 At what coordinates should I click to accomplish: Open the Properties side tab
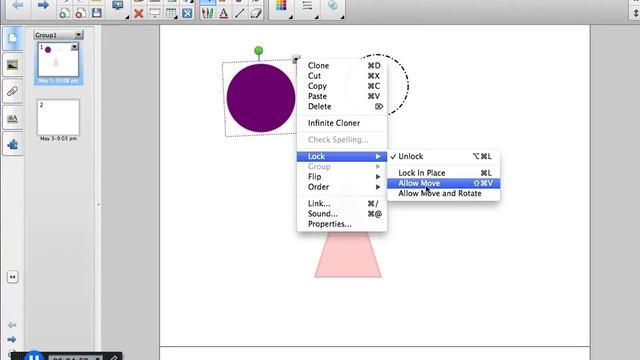click(x=12, y=118)
